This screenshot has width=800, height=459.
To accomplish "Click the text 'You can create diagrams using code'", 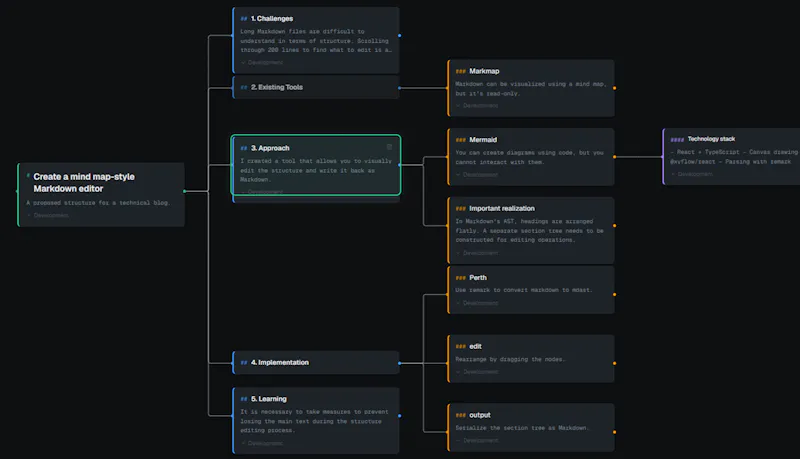I will click(530, 158).
